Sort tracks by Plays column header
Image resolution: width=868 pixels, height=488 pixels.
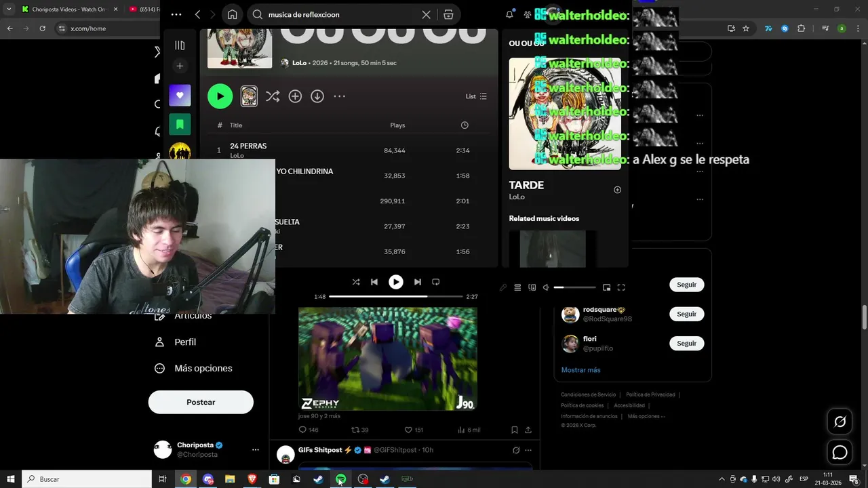coord(397,125)
